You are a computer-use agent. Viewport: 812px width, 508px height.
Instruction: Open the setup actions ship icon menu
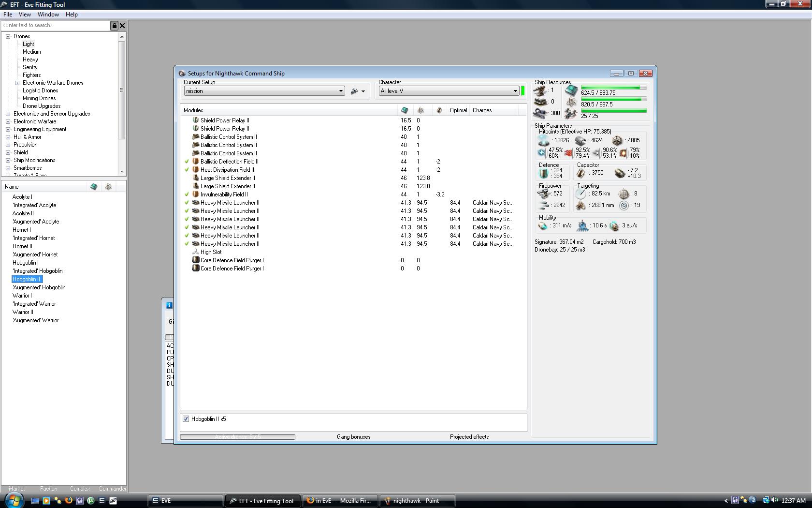point(358,91)
